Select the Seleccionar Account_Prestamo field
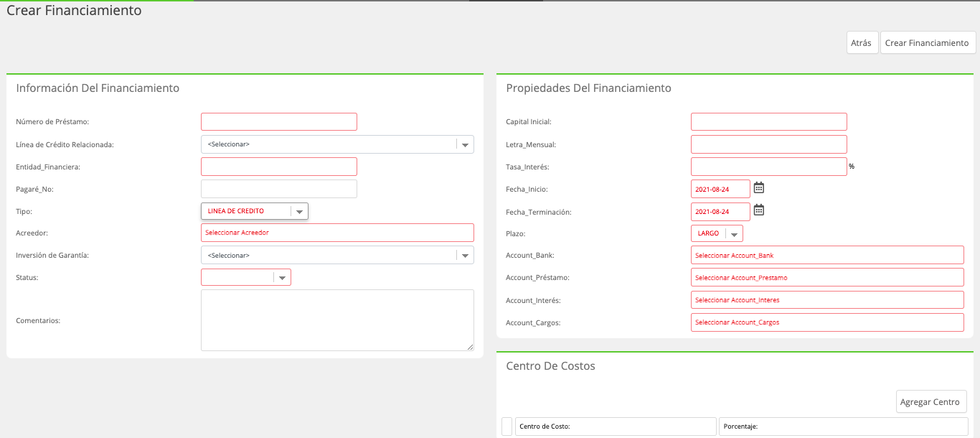This screenshot has width=980, height=438. pyautogui.click(x=827, y=277)
